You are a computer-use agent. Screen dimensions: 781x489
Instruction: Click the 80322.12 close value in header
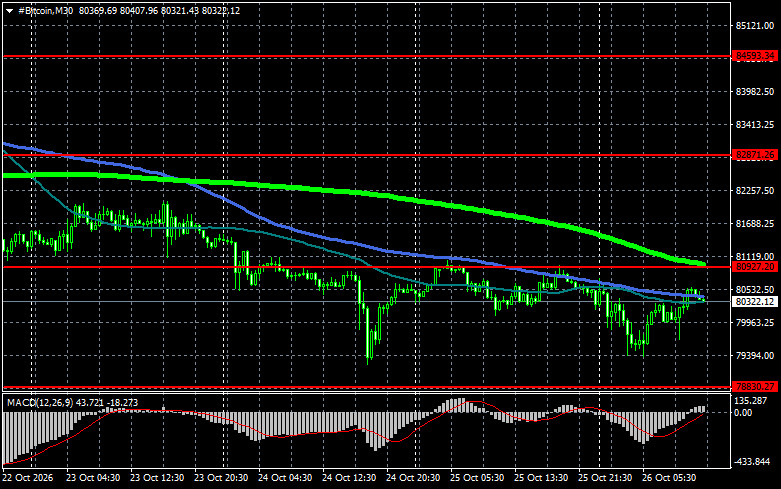tap(221, 10)
